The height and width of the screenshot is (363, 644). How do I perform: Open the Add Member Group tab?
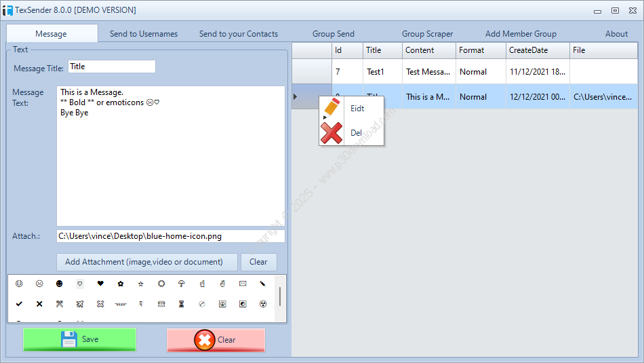pos(521,34)
